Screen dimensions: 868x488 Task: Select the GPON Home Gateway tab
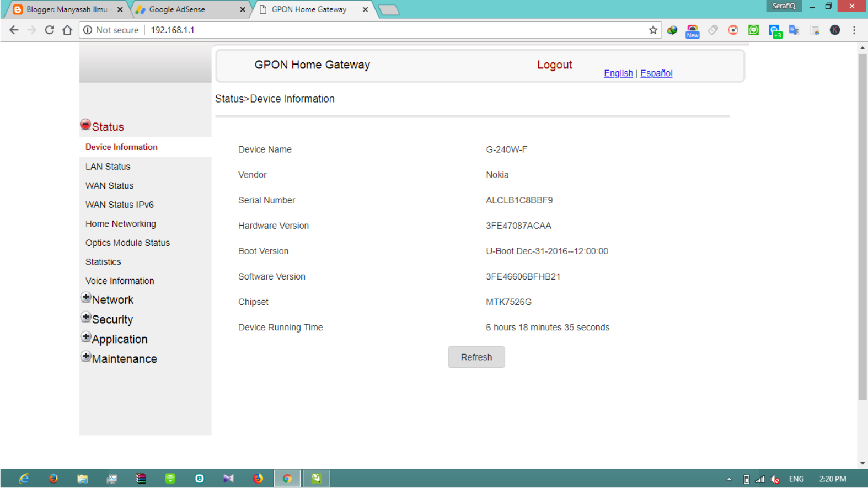click(313, 9)
